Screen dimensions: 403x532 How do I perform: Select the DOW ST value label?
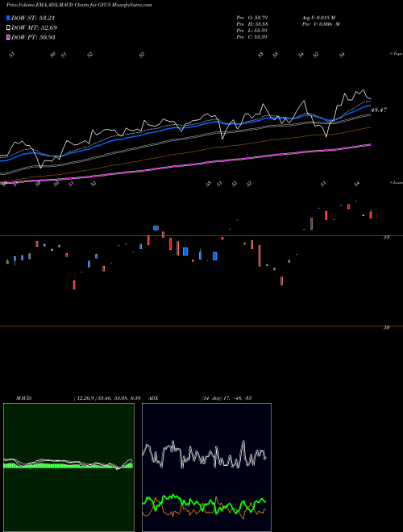[x=33, y=18]
